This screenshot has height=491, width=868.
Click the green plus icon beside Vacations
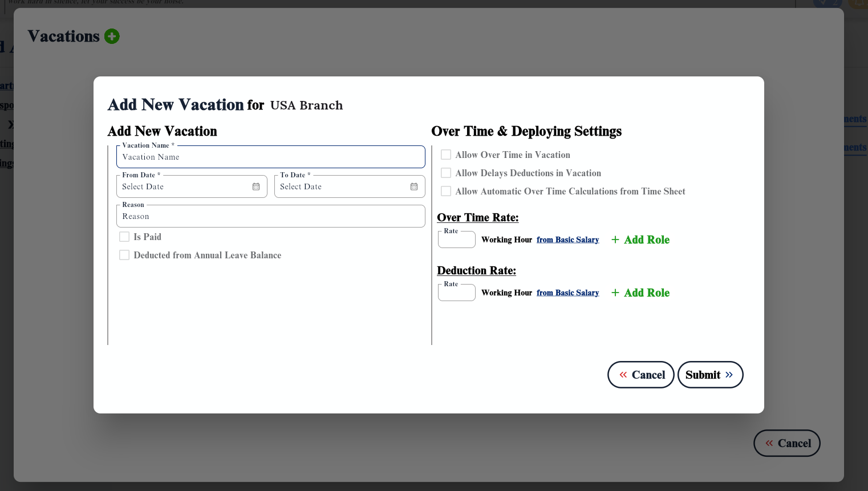pos(112,36)
